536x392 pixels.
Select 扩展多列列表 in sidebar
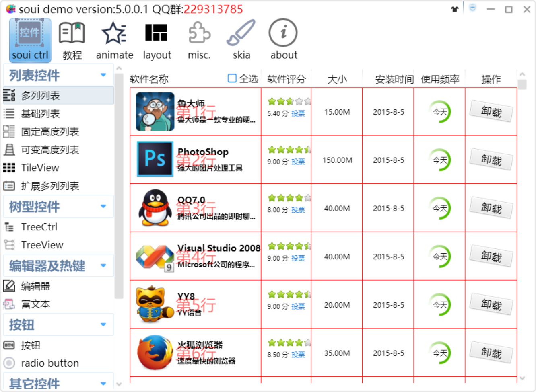[58, 186]
